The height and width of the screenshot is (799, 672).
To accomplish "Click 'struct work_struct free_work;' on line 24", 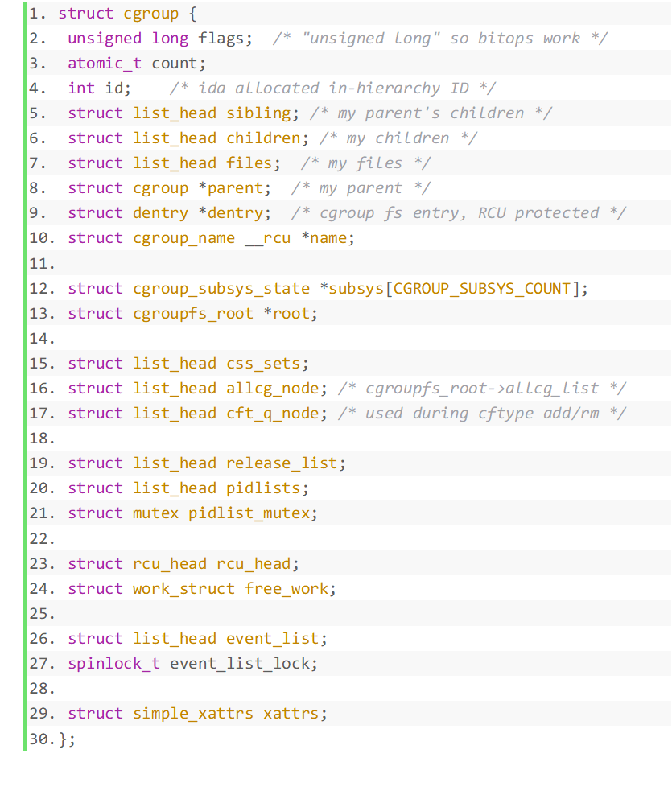I will pyautogui.click(x=202, y=589).
